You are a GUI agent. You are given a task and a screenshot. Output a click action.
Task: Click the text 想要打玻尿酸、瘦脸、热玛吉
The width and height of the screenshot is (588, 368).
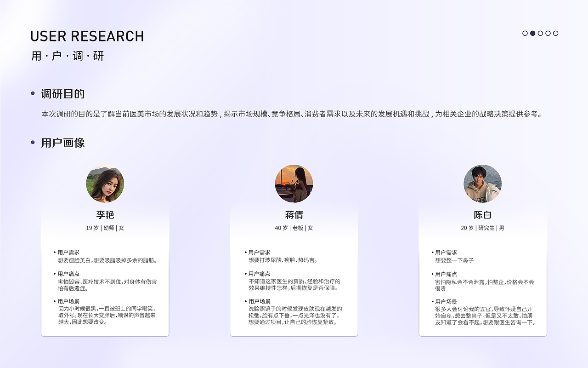coord(283,260)
